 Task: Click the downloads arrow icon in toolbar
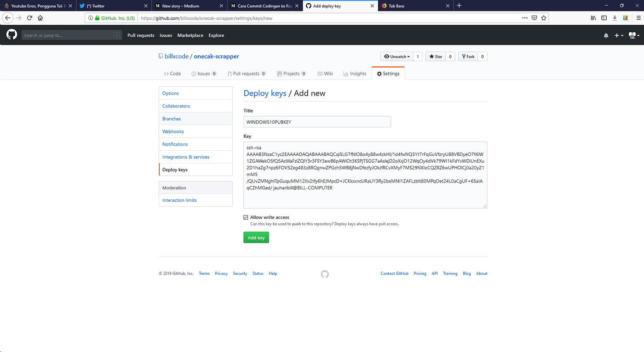(615, 17)
